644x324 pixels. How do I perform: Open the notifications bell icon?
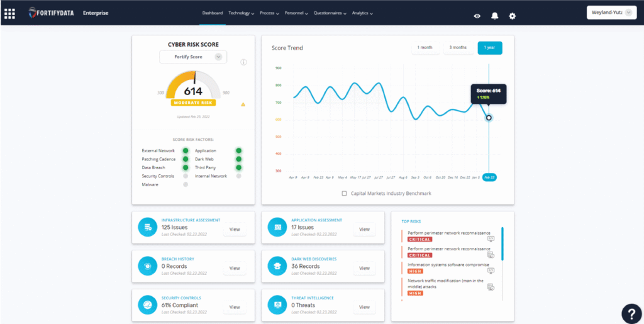(494, 16)
